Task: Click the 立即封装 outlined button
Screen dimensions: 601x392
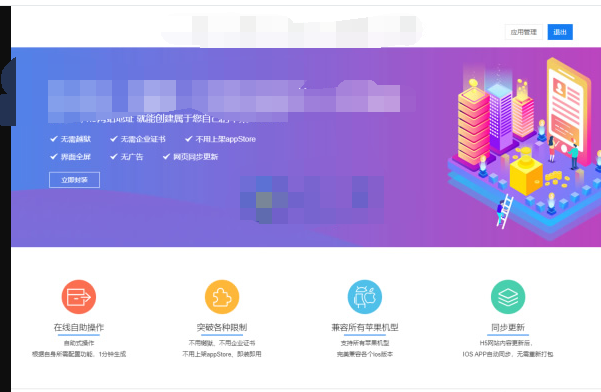Action: click(74, 180)
